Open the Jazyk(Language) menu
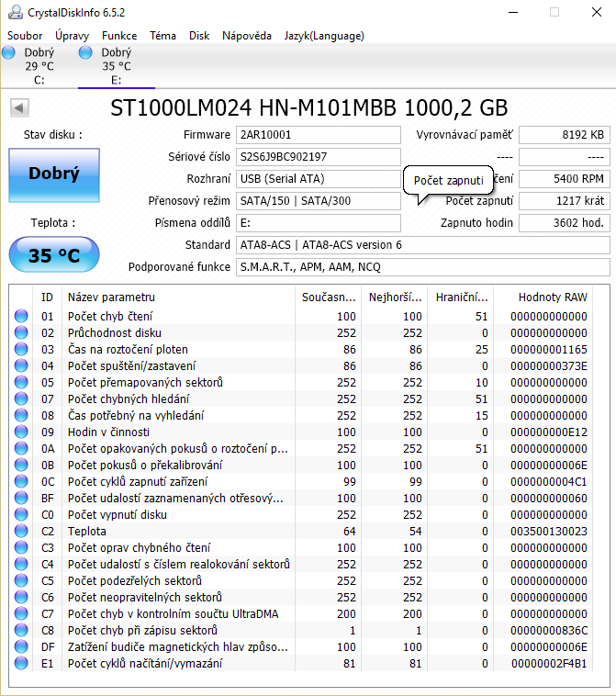 [x=324, y=36]
